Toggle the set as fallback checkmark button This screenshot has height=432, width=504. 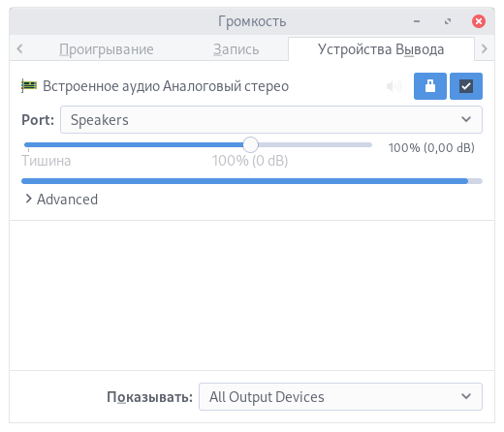click(x=466, y=86)
